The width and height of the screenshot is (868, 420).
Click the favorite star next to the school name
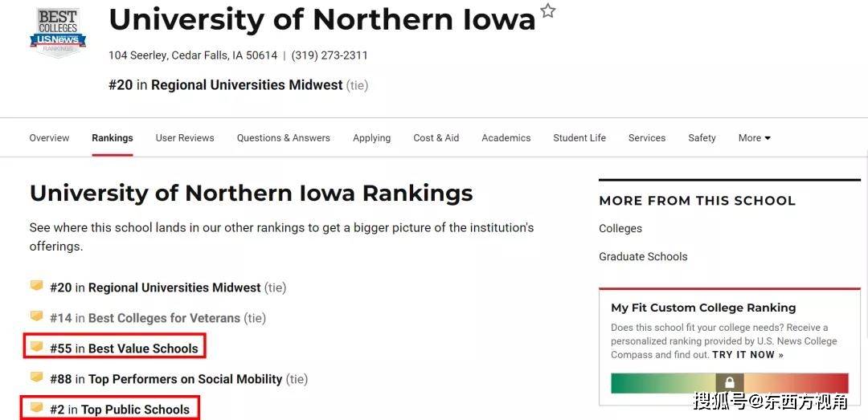click(547, 10)
